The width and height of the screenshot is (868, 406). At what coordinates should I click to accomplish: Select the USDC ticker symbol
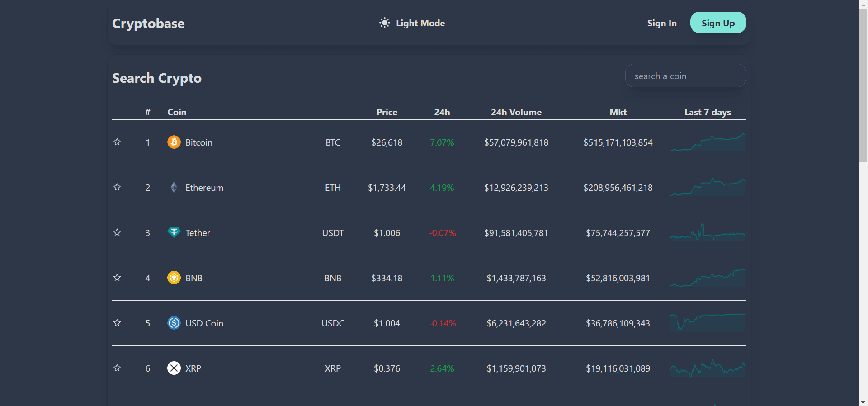click(x=333, y=323)
